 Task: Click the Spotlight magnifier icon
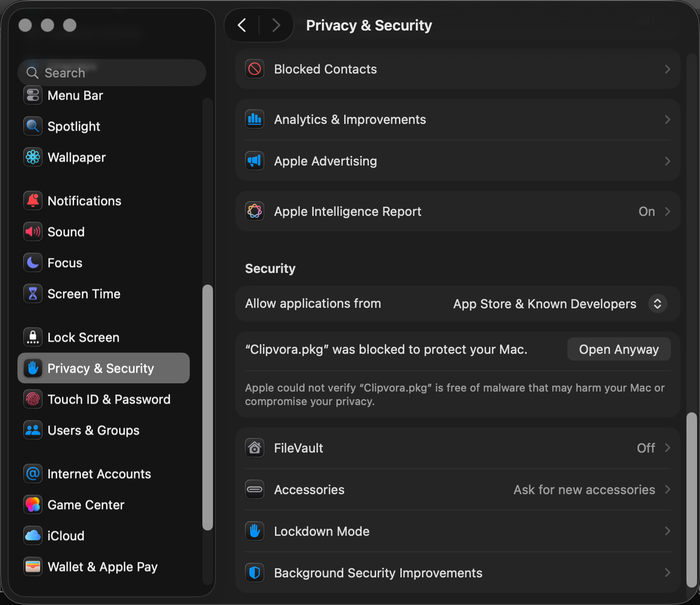[x=33, y=126]
